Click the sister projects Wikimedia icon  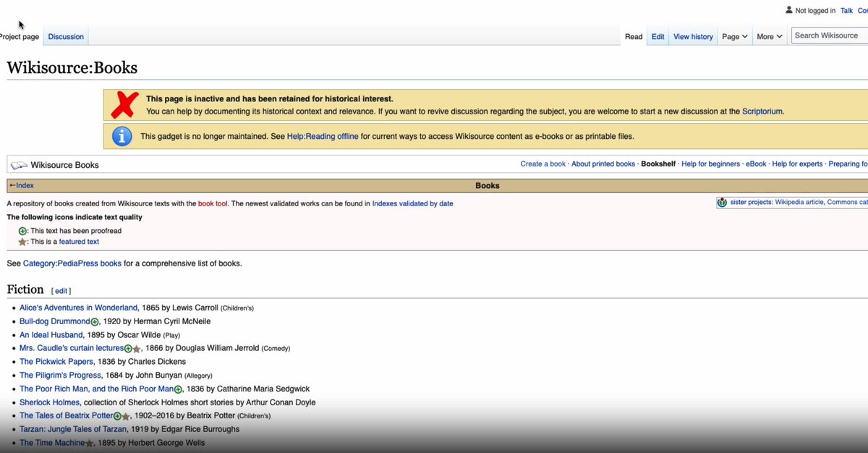[722, 203]
